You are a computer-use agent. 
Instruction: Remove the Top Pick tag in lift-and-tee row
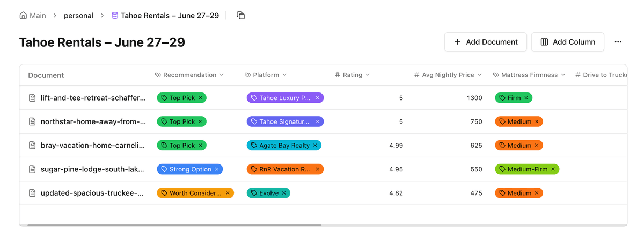tap(200, 98)
